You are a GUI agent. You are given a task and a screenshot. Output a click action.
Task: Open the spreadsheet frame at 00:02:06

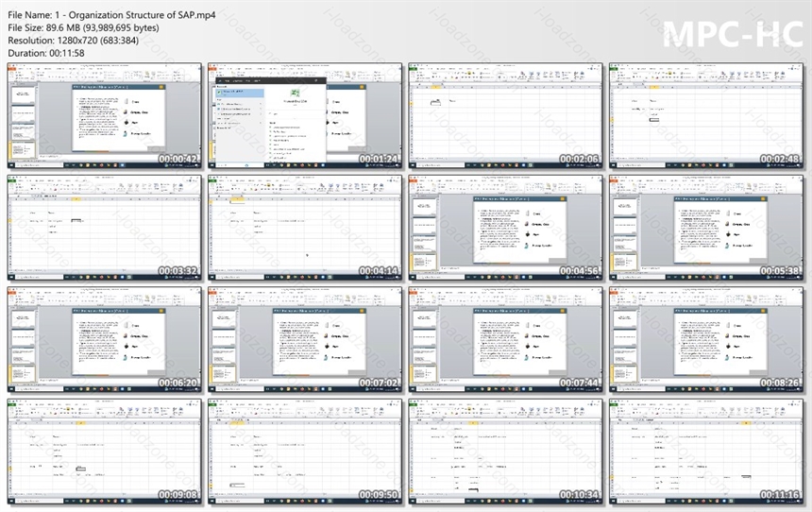tap(506, 116)
